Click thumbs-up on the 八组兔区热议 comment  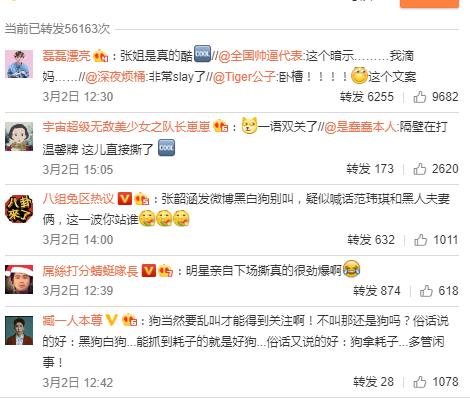pyautogui.click(x=436, y=240)
